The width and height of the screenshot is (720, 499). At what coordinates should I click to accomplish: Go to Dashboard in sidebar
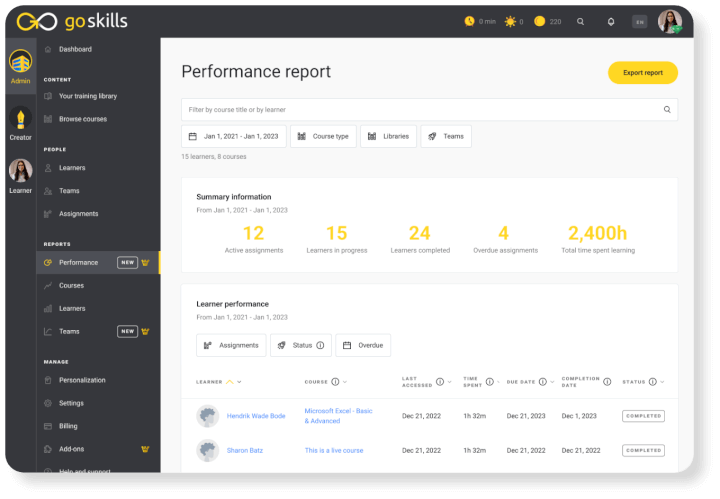[x=75, y=49]
